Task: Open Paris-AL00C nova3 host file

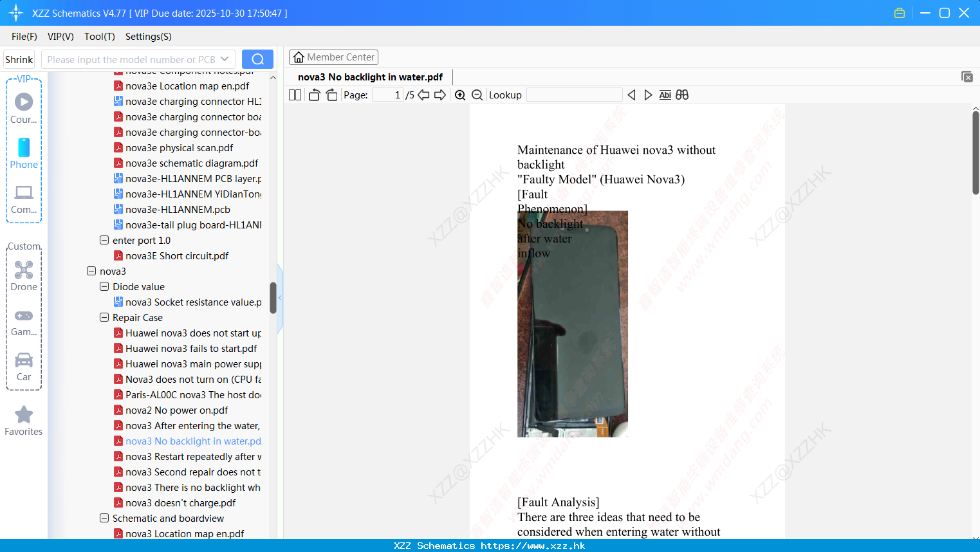Action: (x=187, y=395)
